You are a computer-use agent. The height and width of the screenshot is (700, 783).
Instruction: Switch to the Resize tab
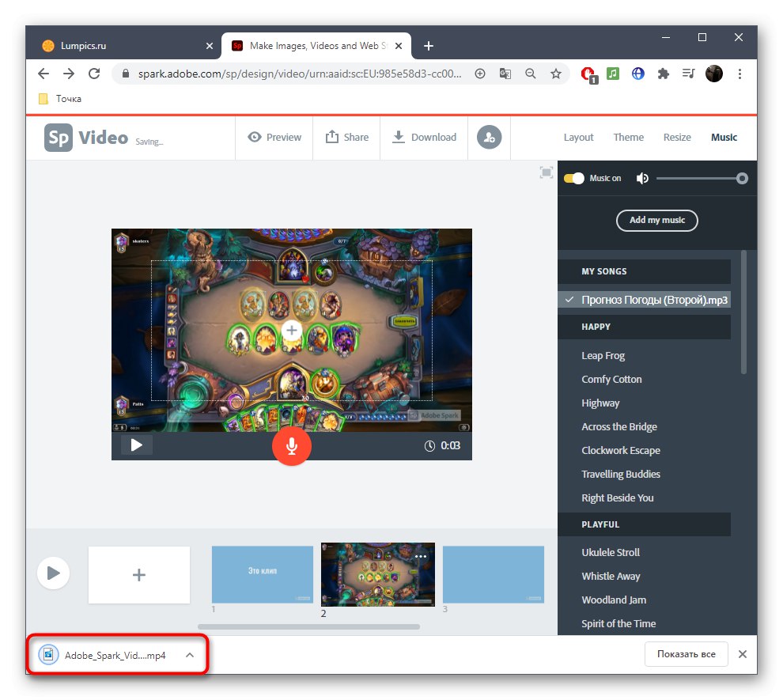677,138
